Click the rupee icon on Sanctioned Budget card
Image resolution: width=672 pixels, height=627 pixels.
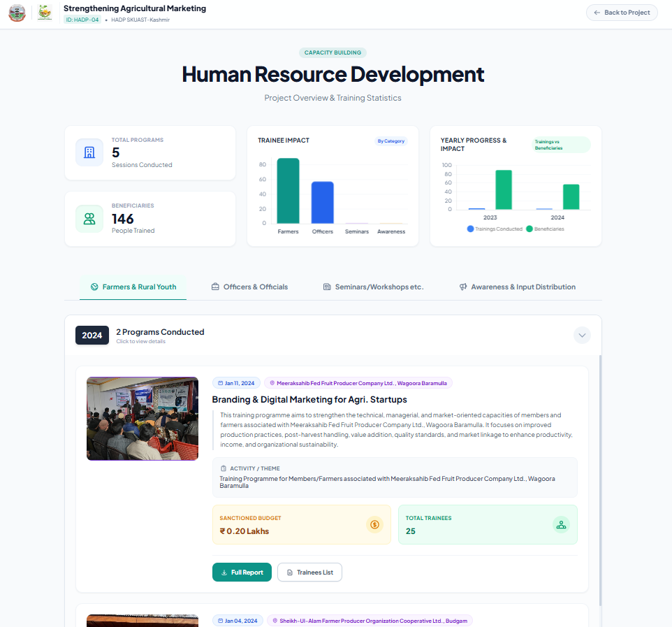click(374, 524)
